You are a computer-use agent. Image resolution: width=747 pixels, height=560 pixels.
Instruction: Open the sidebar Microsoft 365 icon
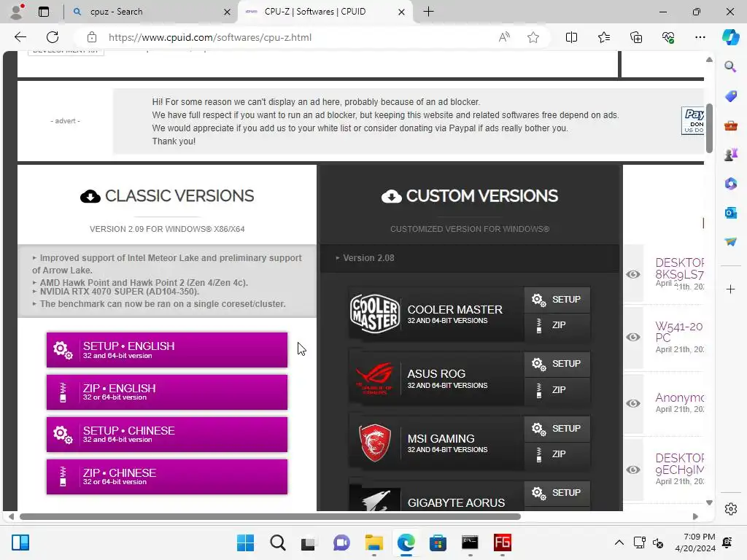click(x=730, y=183)
